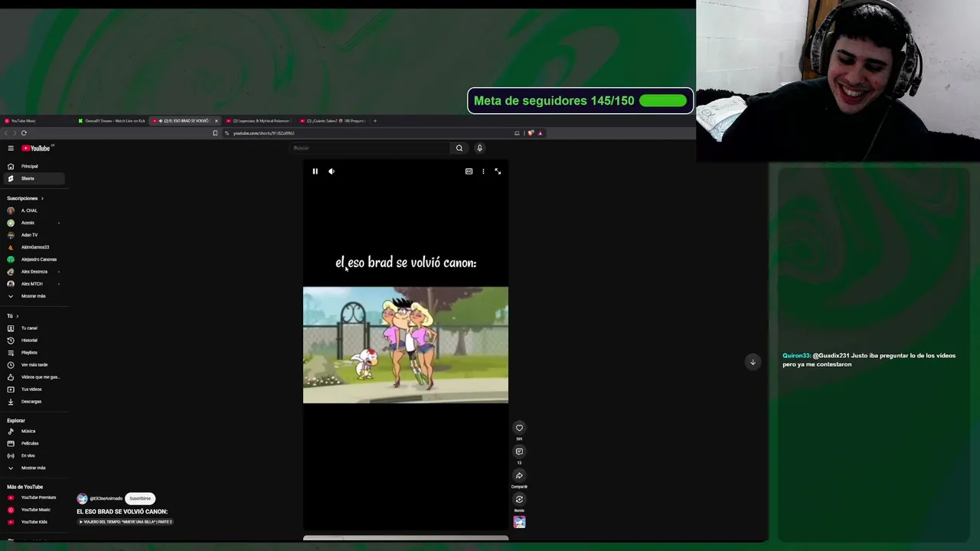Image resolution: width=980 pixels, height=551 pixels.
Task: Open Ver más tarde list
Action: pyautogui.click(x=34, y=365)
